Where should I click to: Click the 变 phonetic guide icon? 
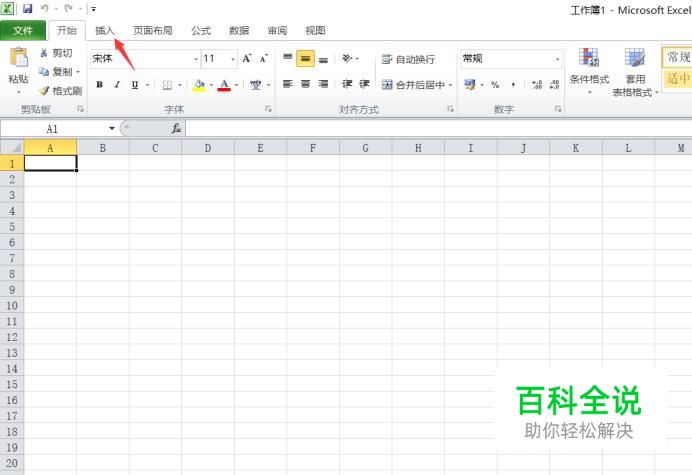click(256, 85)
